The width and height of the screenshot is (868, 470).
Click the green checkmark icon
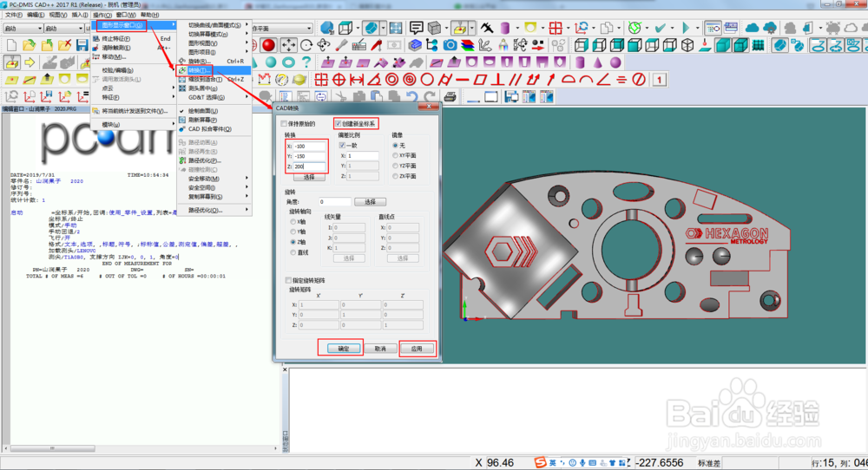660,28
